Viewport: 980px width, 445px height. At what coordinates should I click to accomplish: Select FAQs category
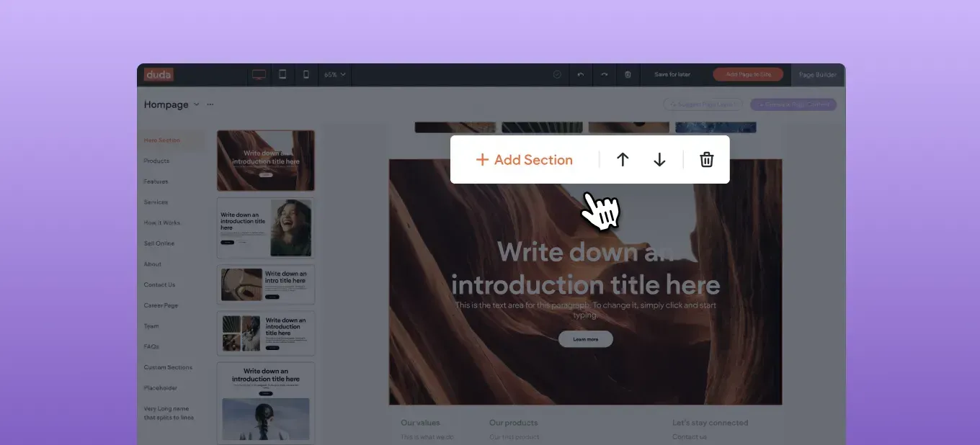pyautogui.click(x=151, y=346)
